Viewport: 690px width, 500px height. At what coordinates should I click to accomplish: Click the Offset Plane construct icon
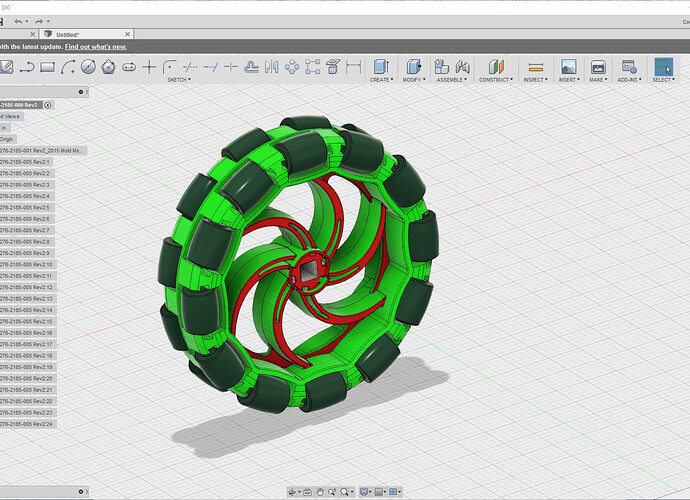[496, 67]
